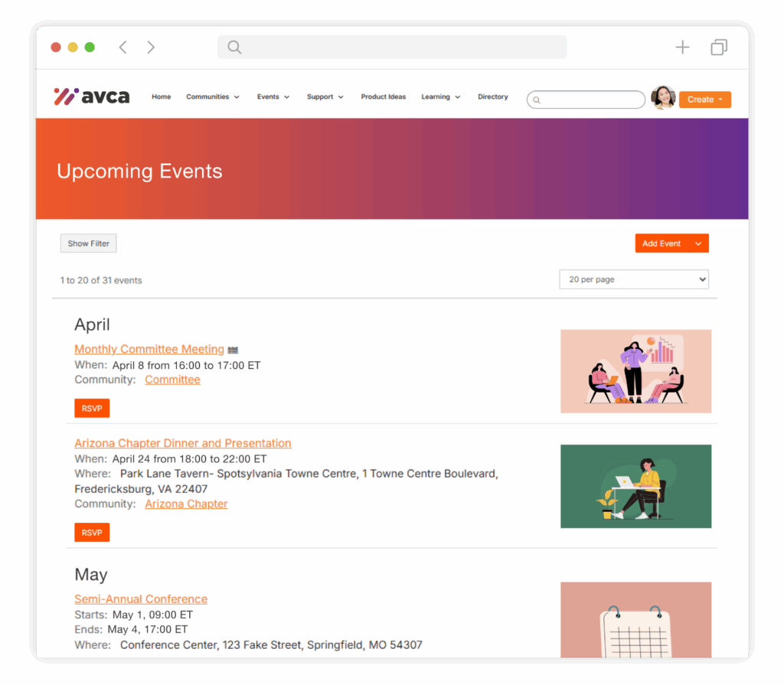This screenshot has height=685, width=784.
Task: Click the browser back arrow
Action: pyautogui.click(x=122, y=47)
